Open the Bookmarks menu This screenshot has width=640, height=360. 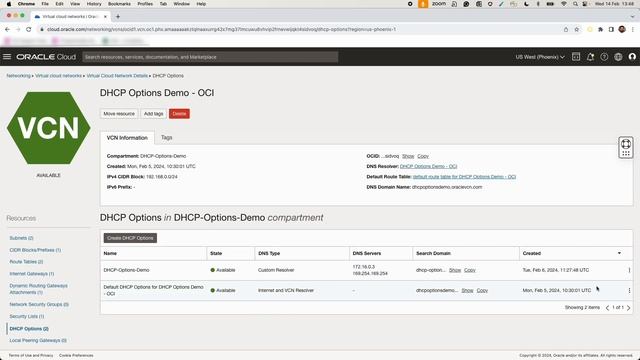[x=119, y=4]
